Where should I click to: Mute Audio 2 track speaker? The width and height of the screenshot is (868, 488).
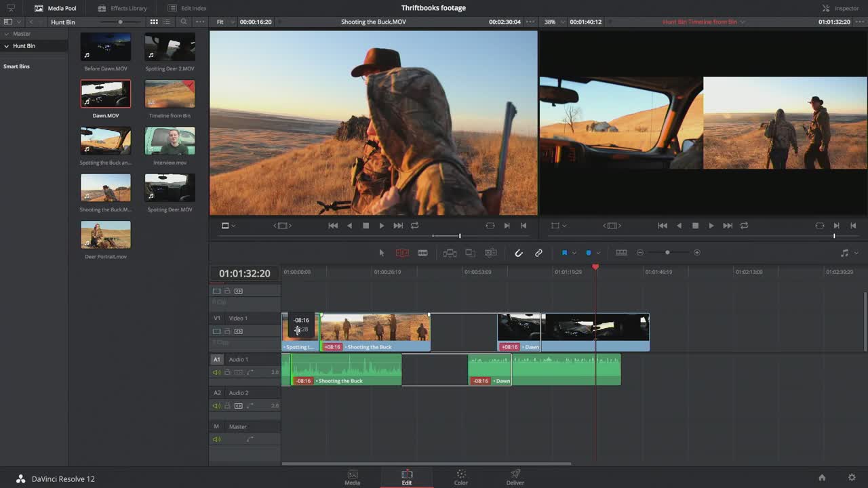coord(216,406)
